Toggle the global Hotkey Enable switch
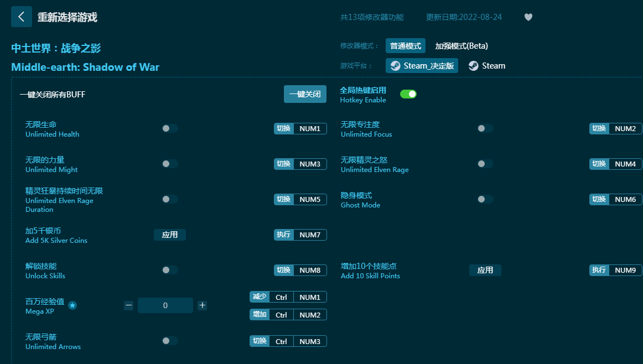 tap(408, 94)
